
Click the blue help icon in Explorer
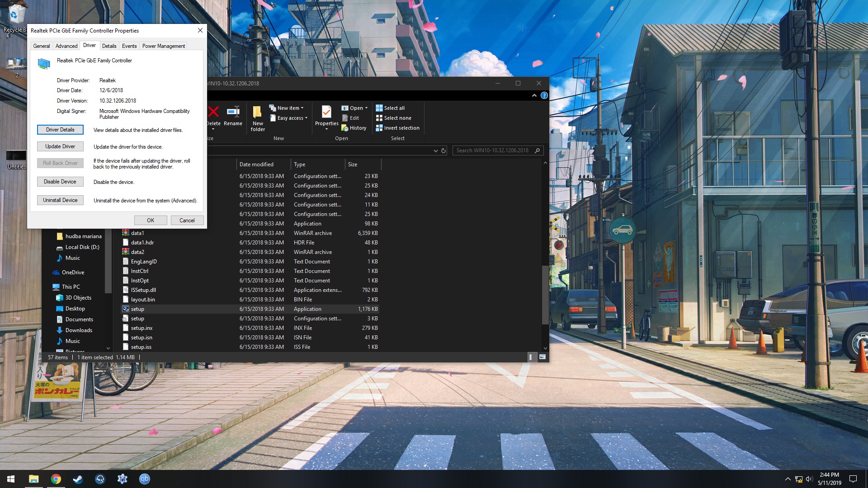coord(544,95)
